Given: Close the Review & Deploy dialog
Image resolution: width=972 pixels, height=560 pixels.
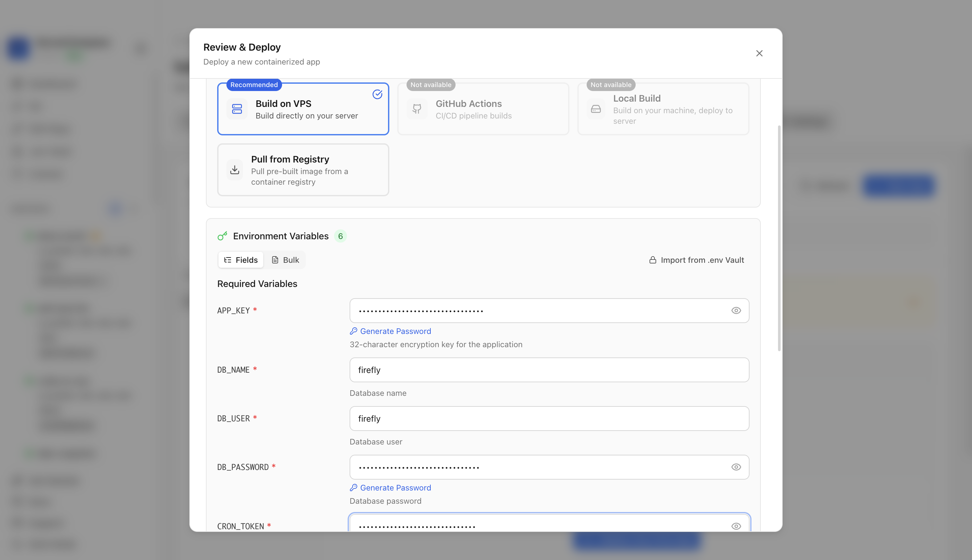Looking at the screenshot, I should tap(759, 54).
